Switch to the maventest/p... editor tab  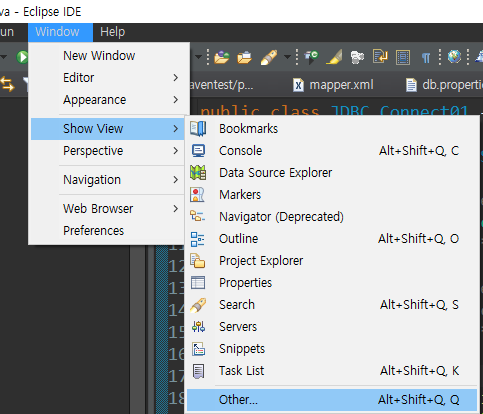tap(222, 85)
